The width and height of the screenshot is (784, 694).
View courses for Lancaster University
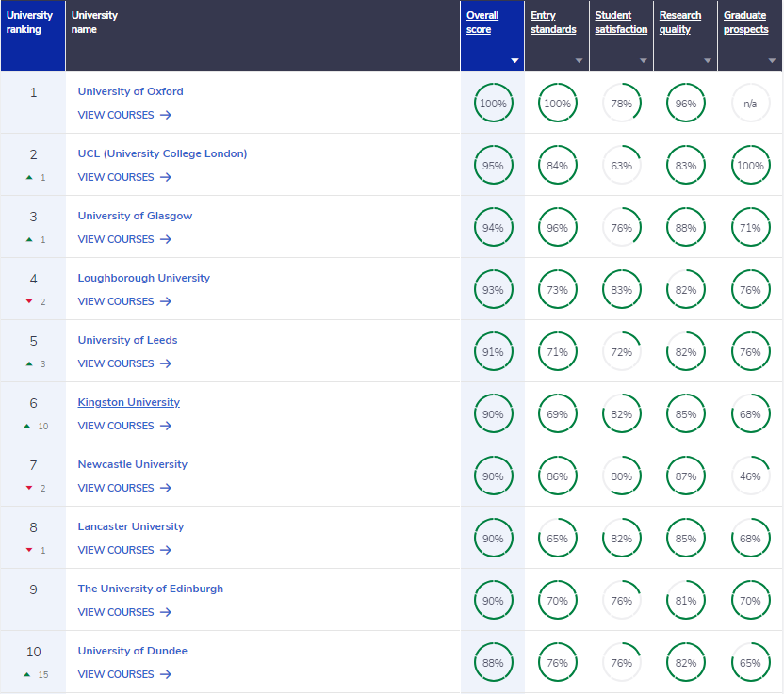124,550
